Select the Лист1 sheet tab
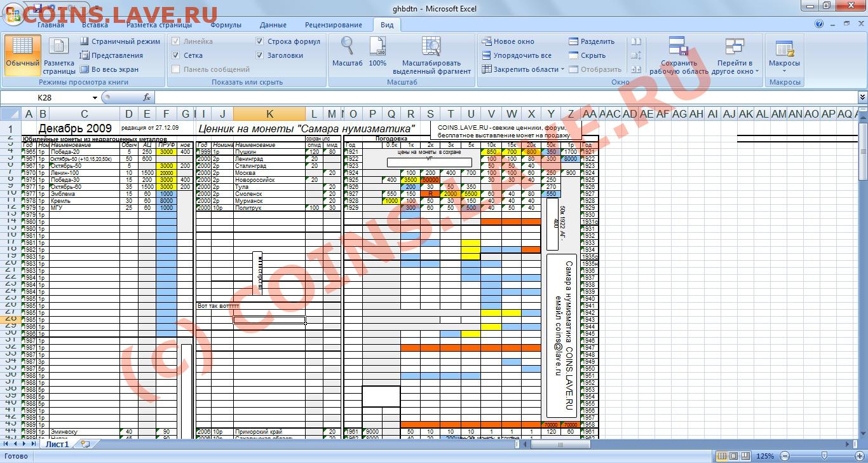Screen dimensions: 868x463 coord(57,444)
